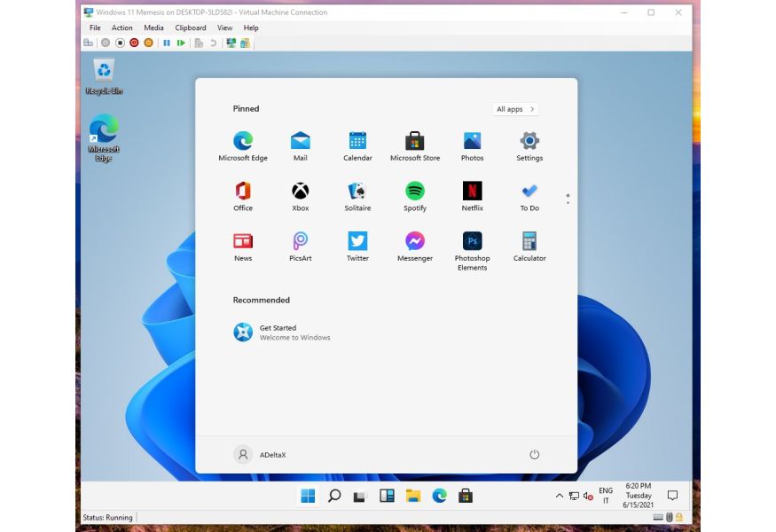Image resolution: width=776 pixels, height=532 pixels.
Task: Open the Twitter app
Action: 357,246
